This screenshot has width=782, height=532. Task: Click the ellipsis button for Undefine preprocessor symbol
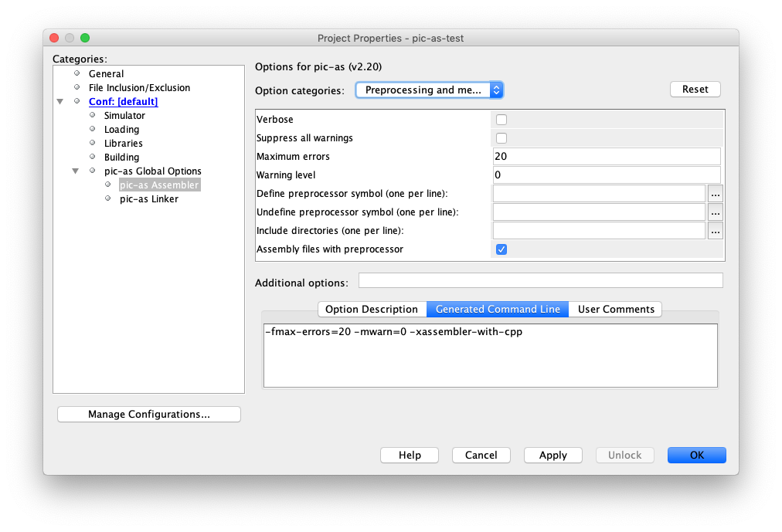pos(715,212)
